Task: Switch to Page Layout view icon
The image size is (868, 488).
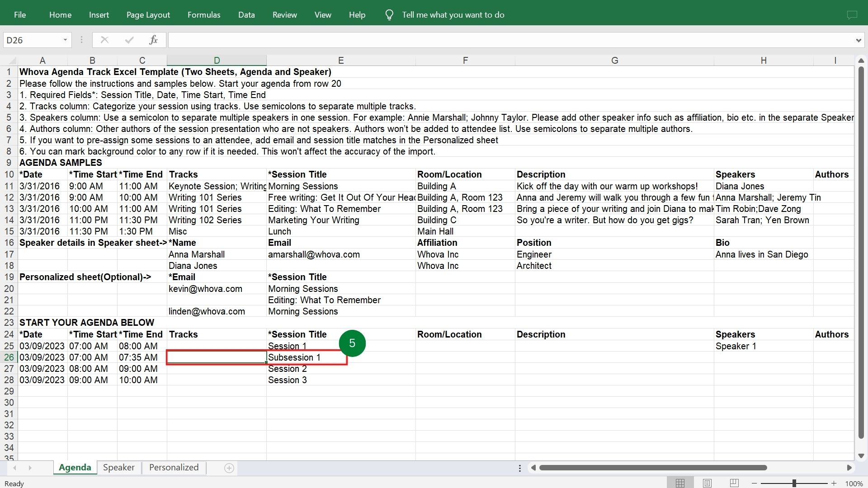Action: click(707, 483)
